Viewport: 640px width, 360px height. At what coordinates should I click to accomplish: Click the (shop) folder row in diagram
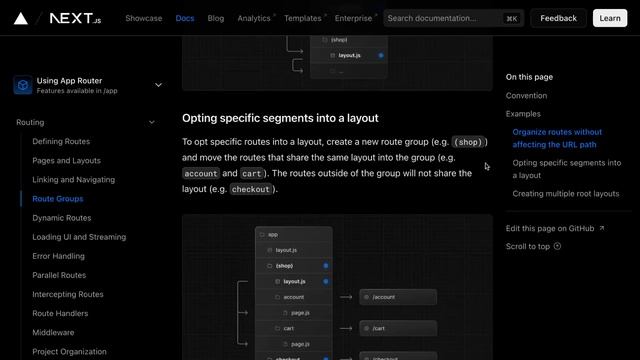(x=294, y=266)
